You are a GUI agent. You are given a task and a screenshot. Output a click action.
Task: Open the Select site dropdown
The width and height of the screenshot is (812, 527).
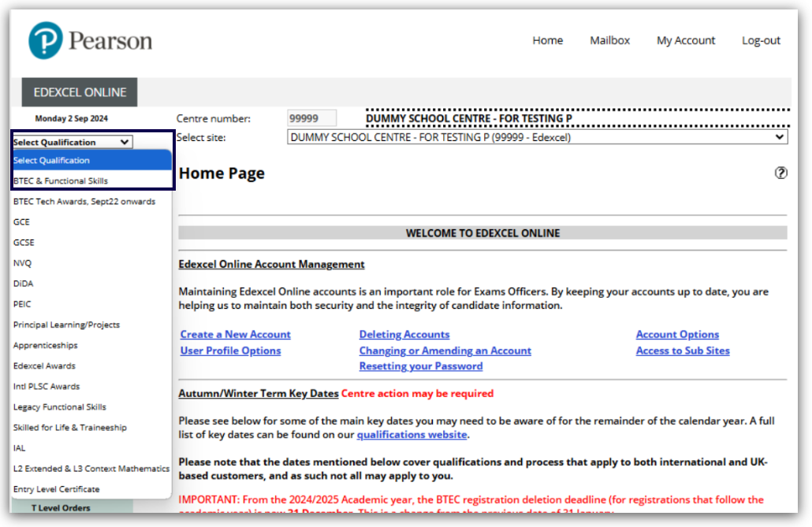538,137
